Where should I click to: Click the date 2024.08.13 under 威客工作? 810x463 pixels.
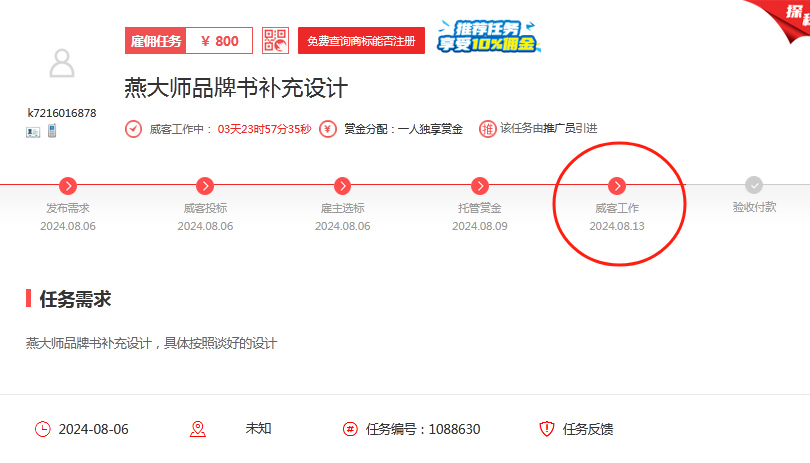click(x=617, y=226)
